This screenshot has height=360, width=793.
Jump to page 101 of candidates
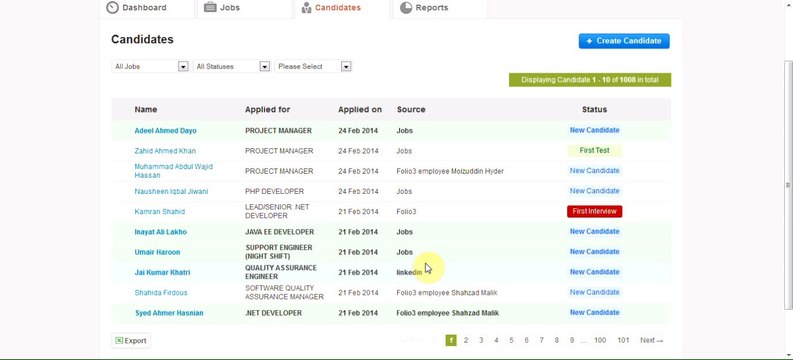coord(623,340)
